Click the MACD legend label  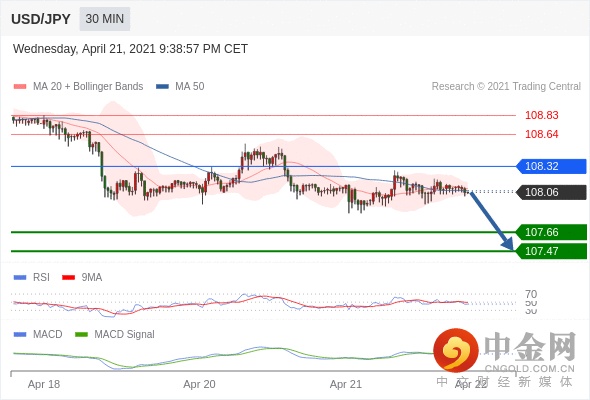47,334
